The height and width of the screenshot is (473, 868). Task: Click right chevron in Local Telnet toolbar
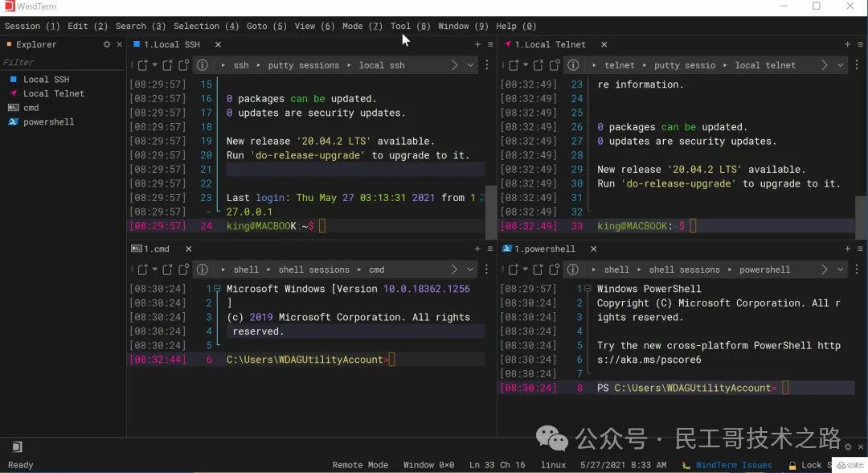point(825,65)
